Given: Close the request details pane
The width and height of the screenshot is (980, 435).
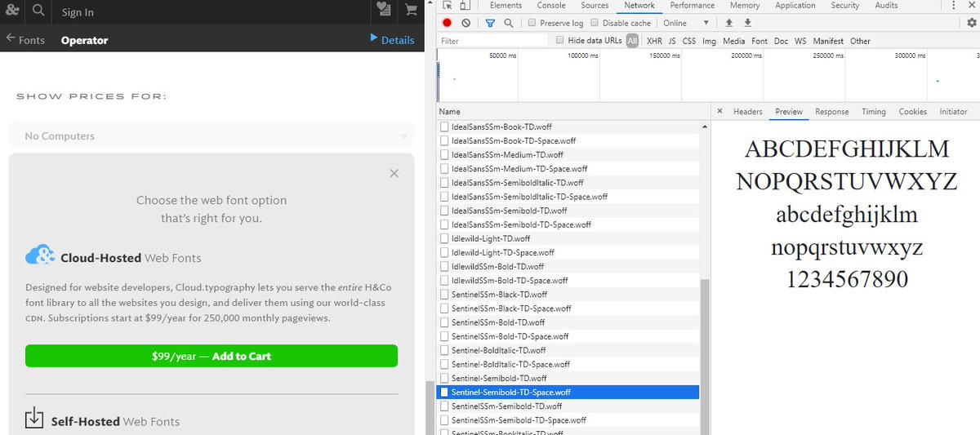Looking at the screenshot, I should point(719,111).
